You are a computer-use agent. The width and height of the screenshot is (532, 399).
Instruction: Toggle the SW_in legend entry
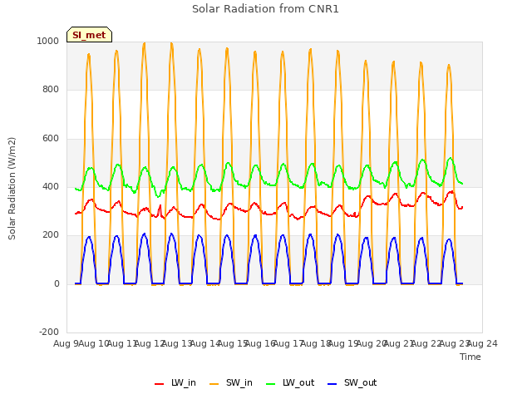click(231, 382)
